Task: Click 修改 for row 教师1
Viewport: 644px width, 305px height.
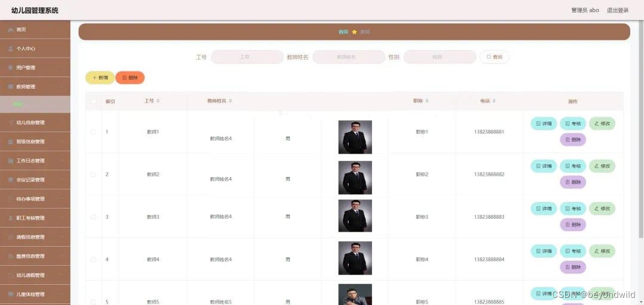Action: (x=602, y=123)
